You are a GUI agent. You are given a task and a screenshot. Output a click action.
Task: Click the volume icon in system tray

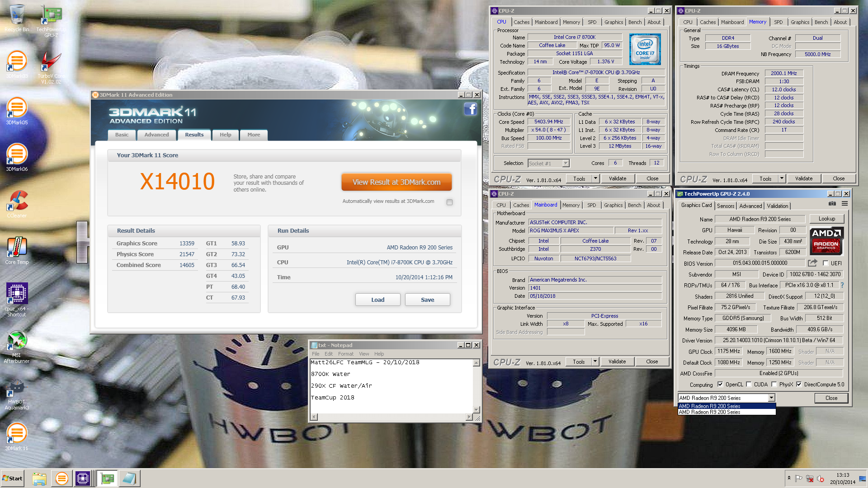click(x=821, y=479)
